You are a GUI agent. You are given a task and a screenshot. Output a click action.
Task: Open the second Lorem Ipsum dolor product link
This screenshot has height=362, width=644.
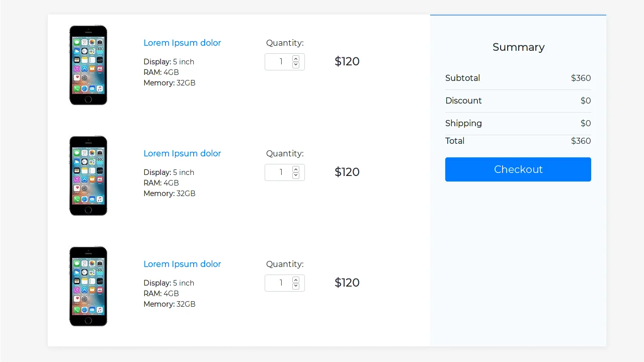[182, 153]
